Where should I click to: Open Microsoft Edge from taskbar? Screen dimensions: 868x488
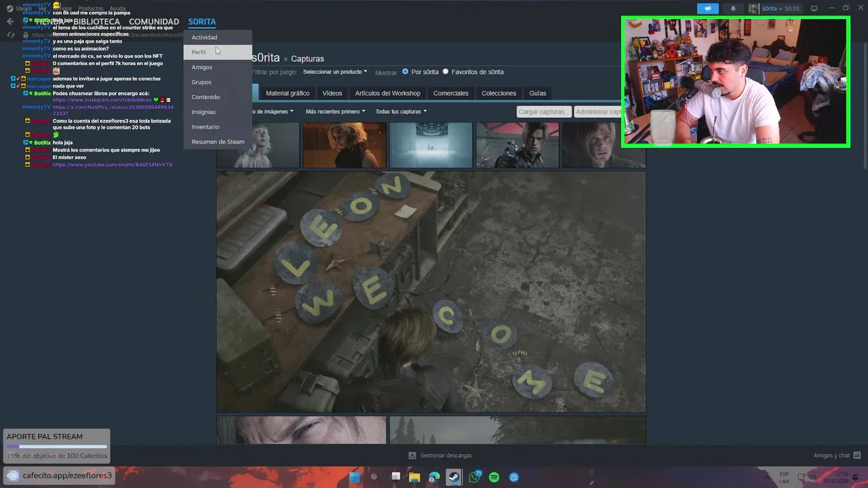click(x=434, y=477)
